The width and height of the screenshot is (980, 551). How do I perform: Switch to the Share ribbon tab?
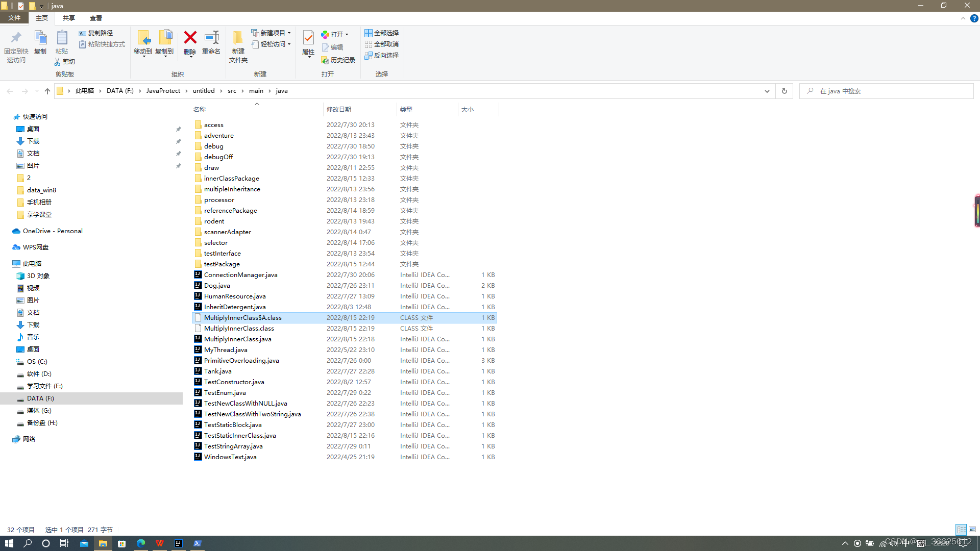tap(69, 18)
